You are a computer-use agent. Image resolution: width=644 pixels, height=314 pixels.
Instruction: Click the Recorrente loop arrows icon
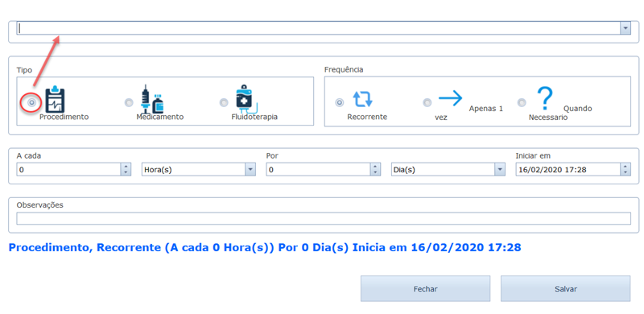coord(363,99)
